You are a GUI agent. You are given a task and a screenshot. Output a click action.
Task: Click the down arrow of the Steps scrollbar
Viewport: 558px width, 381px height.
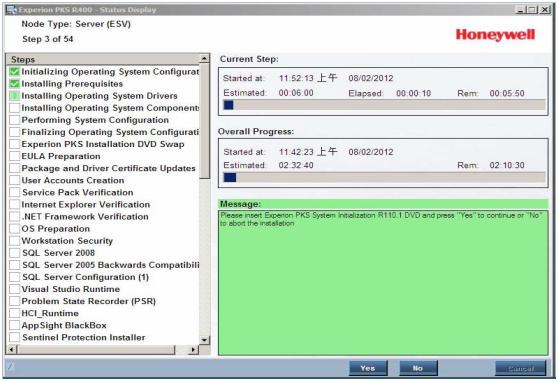coord(204,340)
